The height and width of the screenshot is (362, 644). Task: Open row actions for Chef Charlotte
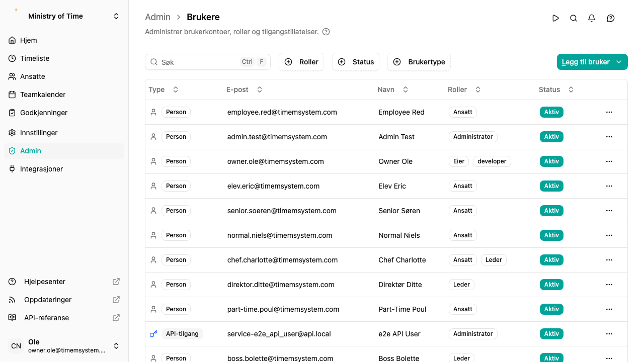coord(609,260)
